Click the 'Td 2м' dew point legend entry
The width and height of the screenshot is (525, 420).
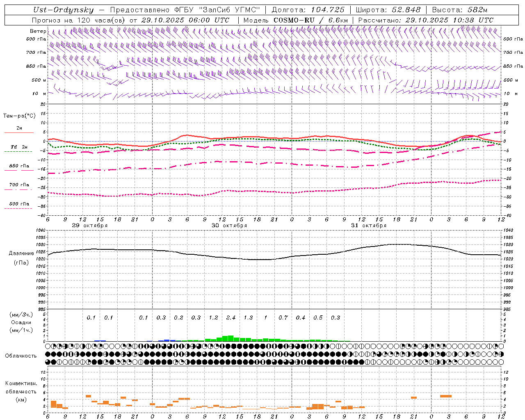[19, 147]
